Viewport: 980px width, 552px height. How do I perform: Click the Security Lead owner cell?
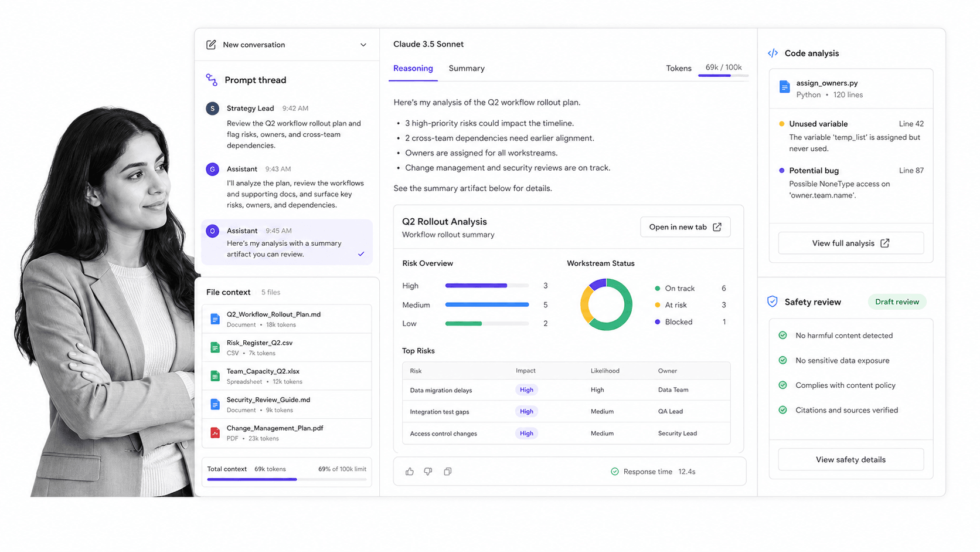(678, 434)
